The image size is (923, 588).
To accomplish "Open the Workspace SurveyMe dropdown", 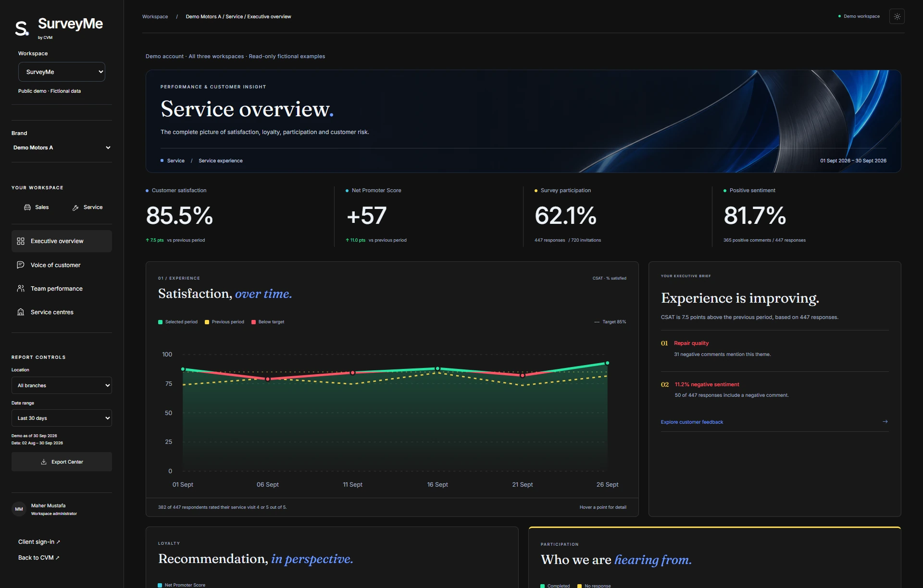I will click(x=62, y=72).
